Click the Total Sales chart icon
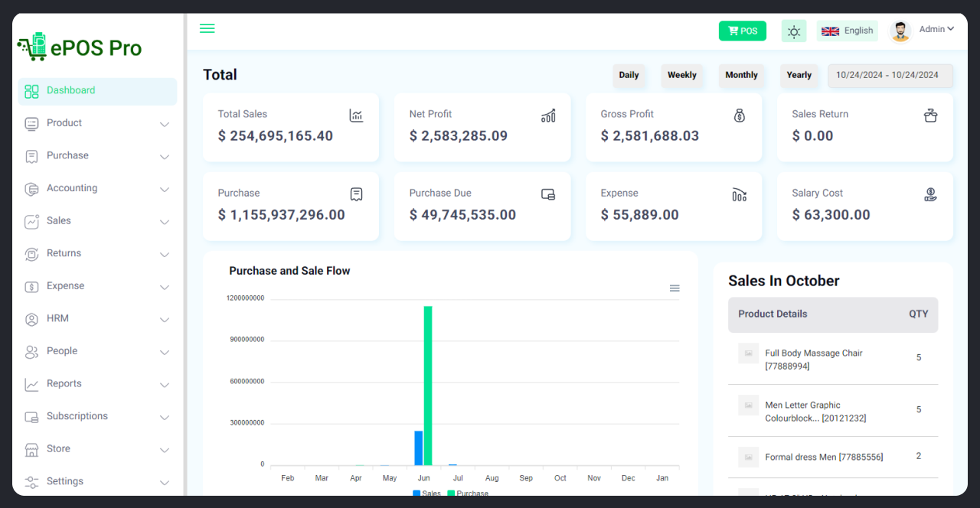Screen dimensions: 980x508 pyautogui.click(x=356, y=116)
